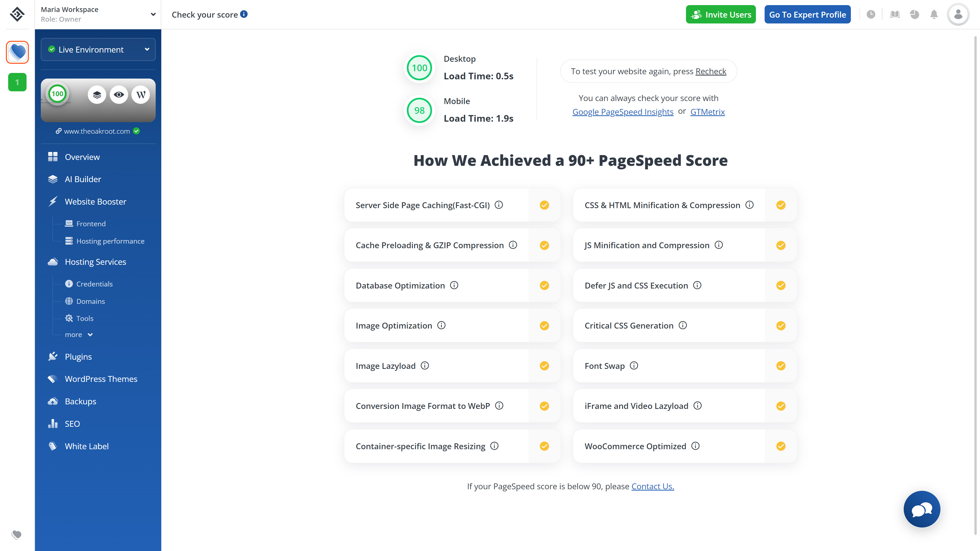Open Hosting performance in sidebar
980x551 pixels.
click(110, 241)
